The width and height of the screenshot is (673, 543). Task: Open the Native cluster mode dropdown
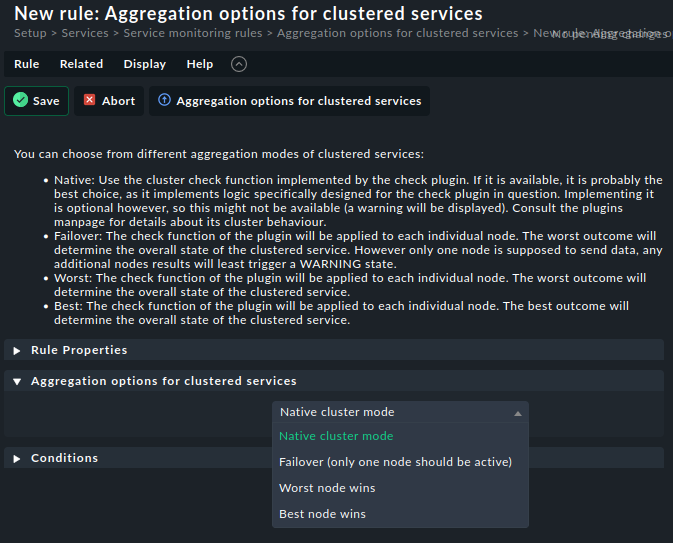(400, 412)
